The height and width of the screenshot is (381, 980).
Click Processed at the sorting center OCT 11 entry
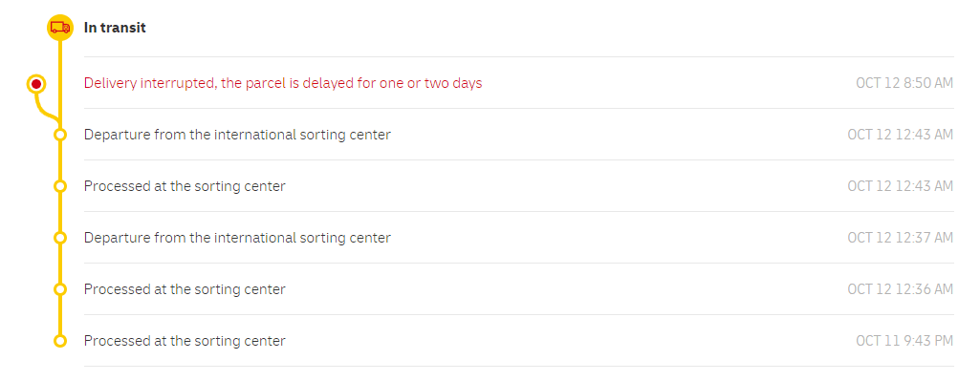(185, 341)
